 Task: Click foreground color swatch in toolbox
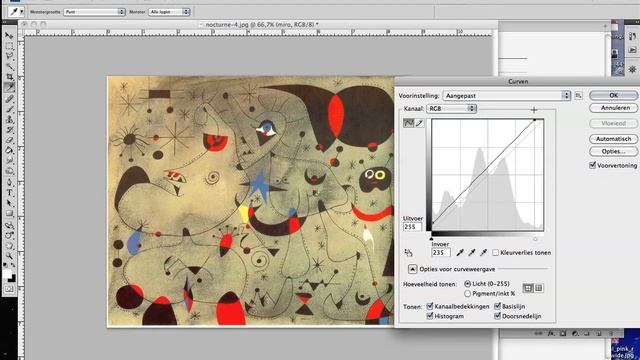(x=7, y=274)
